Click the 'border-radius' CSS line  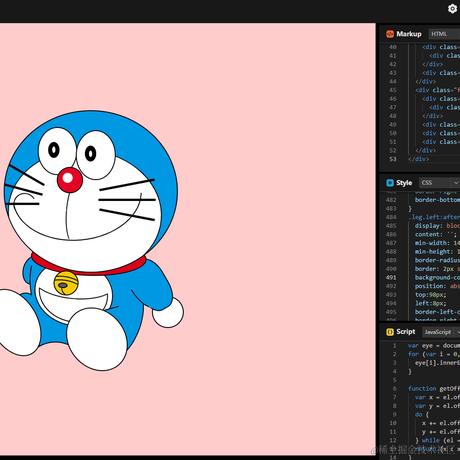[x=437, y=260]
